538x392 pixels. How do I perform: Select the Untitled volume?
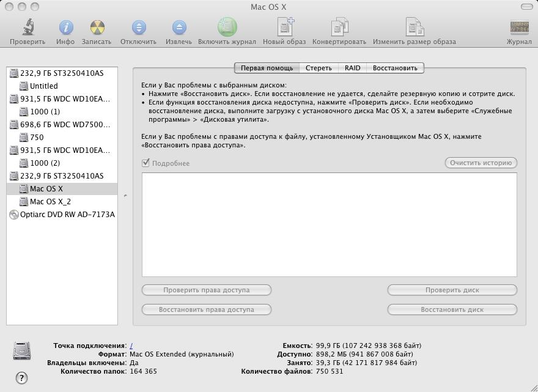[x=62, y=86]
